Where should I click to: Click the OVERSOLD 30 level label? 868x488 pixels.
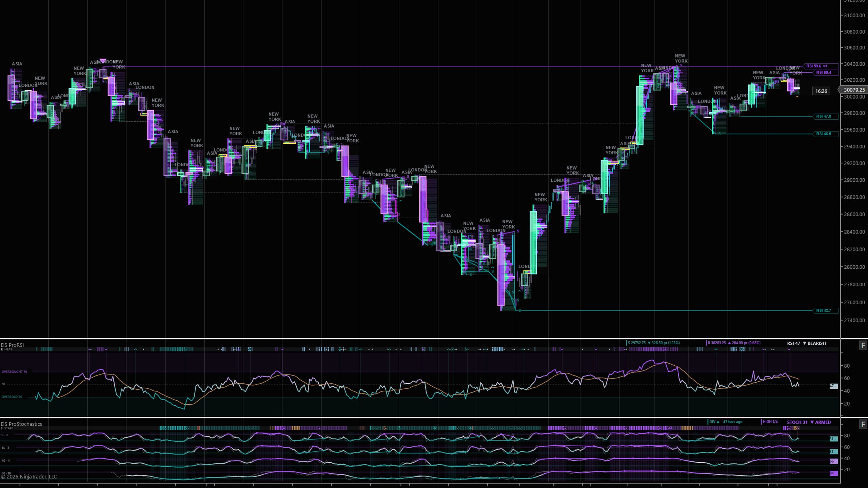point(12,397)
